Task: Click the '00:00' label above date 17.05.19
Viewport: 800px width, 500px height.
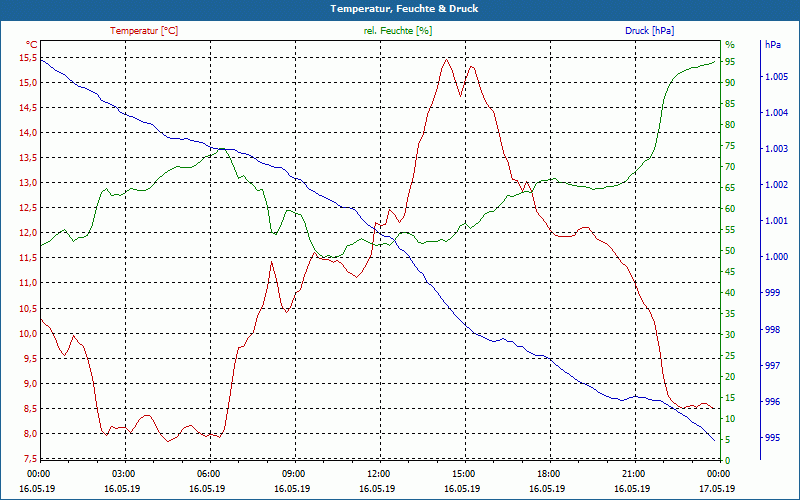Action: (x=718, y=473)
